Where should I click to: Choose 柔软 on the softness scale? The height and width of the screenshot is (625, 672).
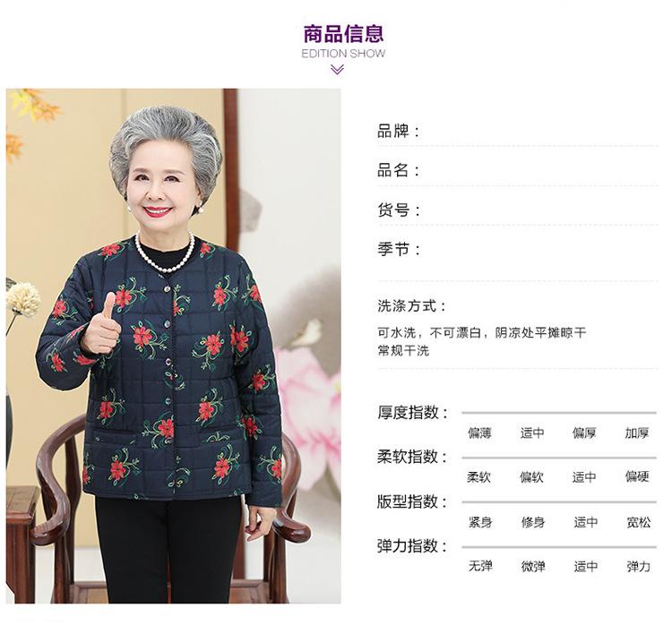click(478, 477)
